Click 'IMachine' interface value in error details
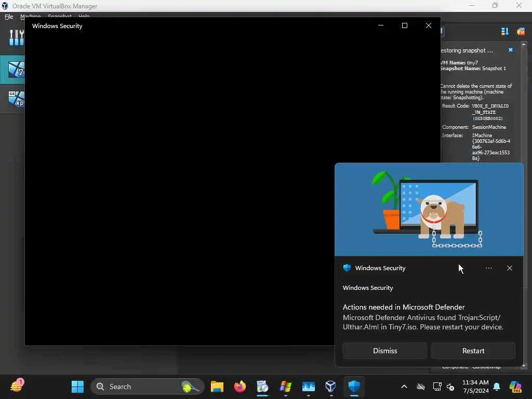Image resolution: width=532 pixels, height=399 pixels. click(482, 136)
